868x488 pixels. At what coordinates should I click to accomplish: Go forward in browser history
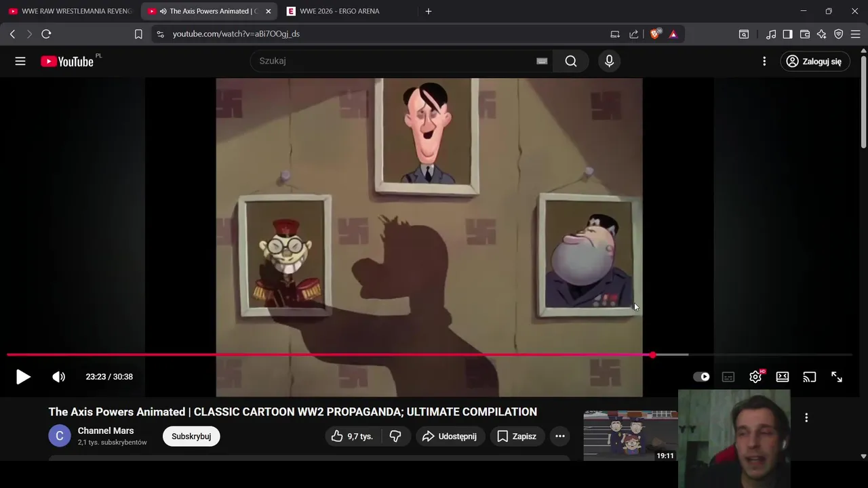pos(29,34)
